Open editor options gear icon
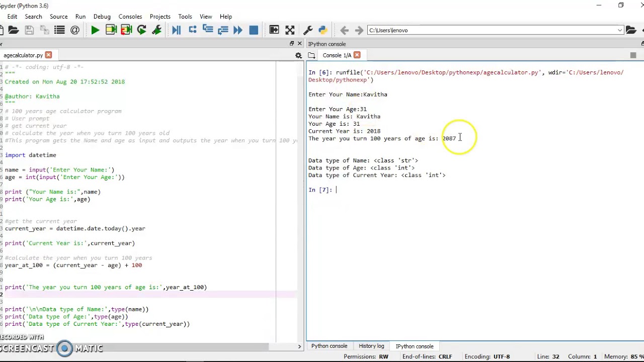This screenshot has width=644, height=362. [x=298, y=55]
